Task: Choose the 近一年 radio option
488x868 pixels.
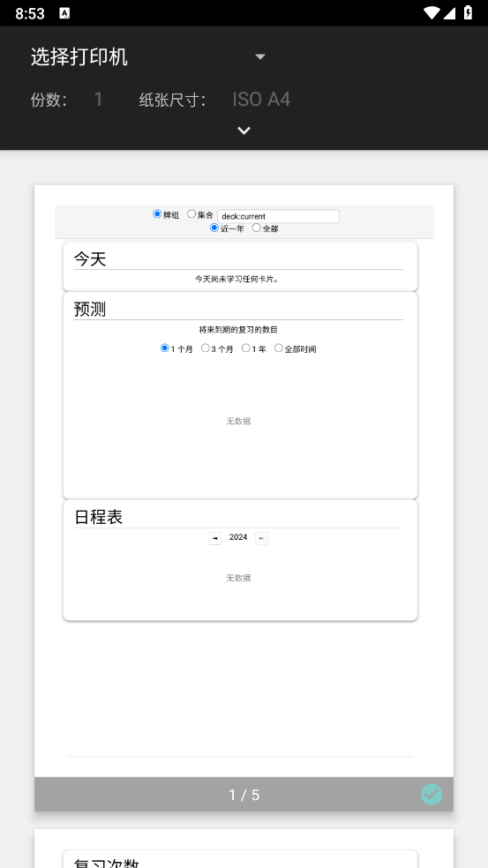Action: point(214,228)
